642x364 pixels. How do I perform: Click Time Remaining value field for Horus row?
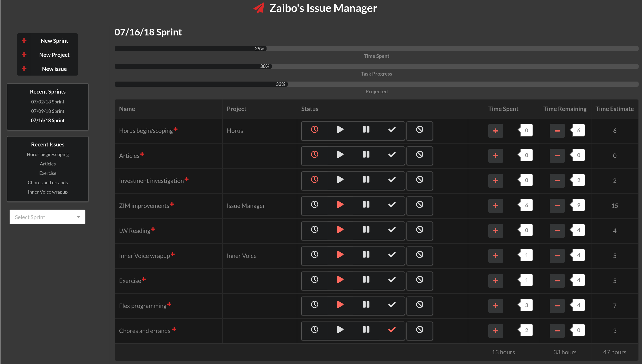[x=578, y=131]
